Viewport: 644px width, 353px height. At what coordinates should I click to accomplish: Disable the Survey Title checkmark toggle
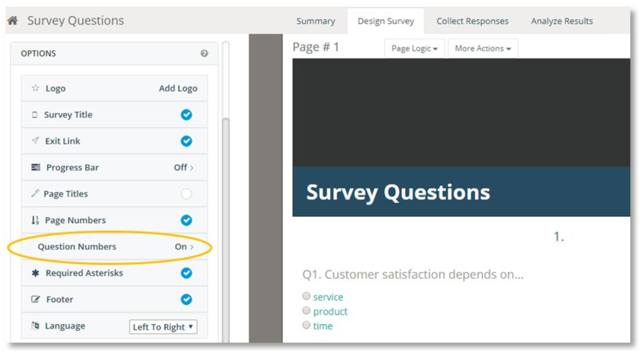(x=186, y=115)
